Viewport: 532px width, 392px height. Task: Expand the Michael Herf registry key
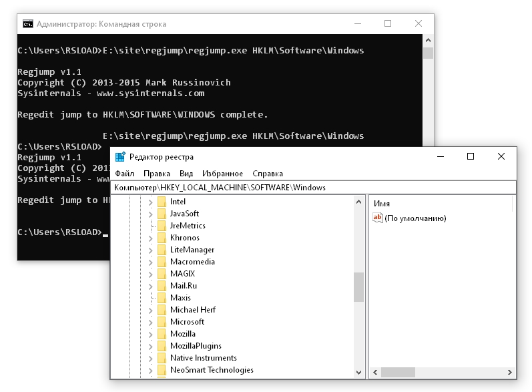click(x=151, y=311)
